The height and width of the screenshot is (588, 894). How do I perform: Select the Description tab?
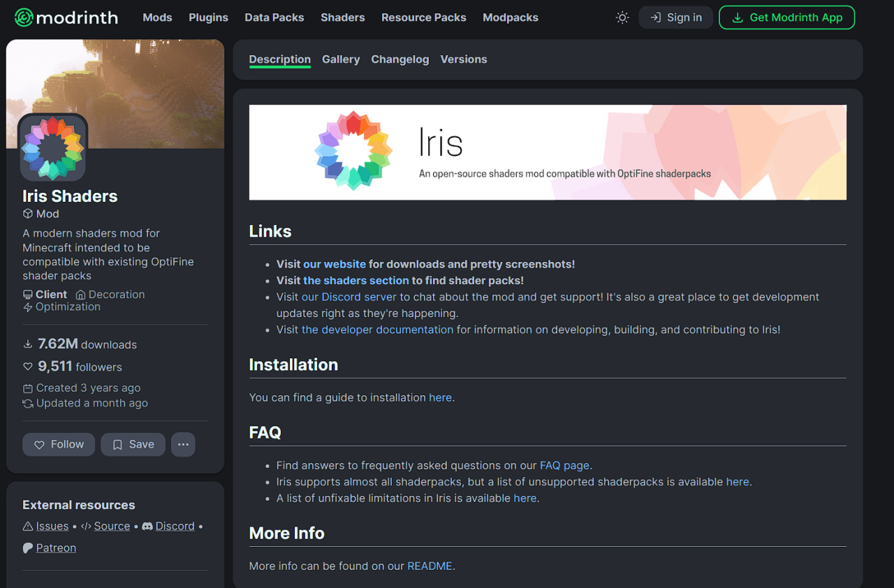[280, 59]
